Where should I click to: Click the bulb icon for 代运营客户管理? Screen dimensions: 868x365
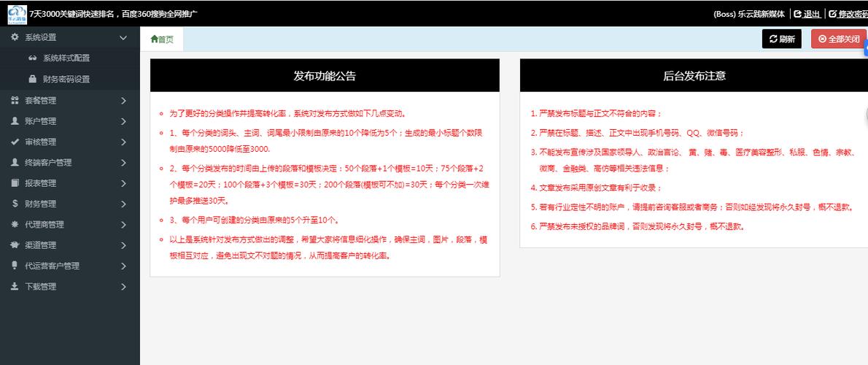point(15,266)
